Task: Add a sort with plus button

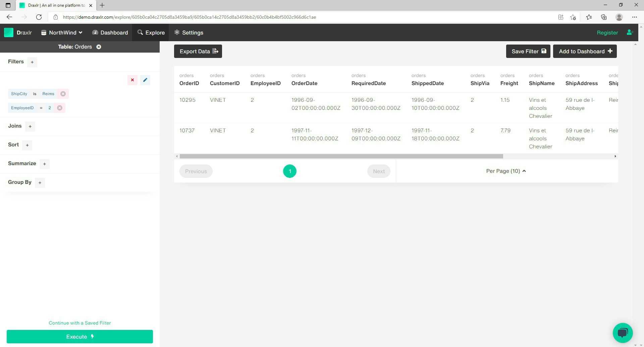Action: (x=28, y=145)
